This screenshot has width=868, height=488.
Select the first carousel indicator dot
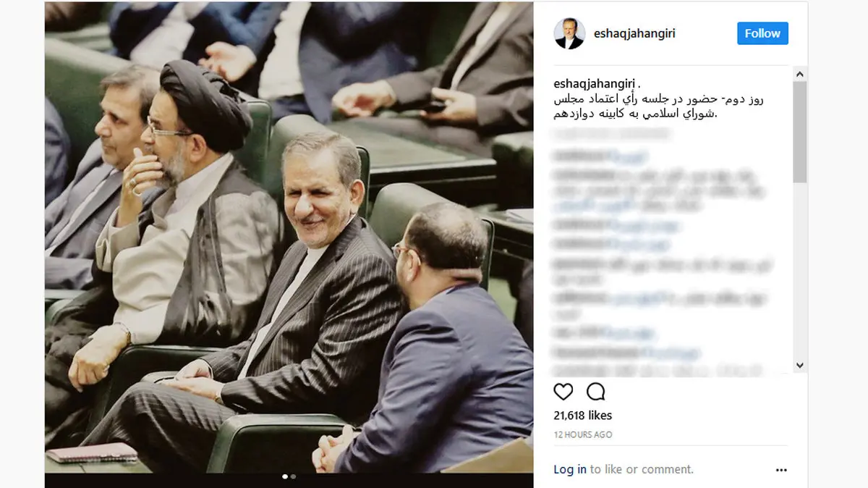pyautogui.click(x=284, y=476)
